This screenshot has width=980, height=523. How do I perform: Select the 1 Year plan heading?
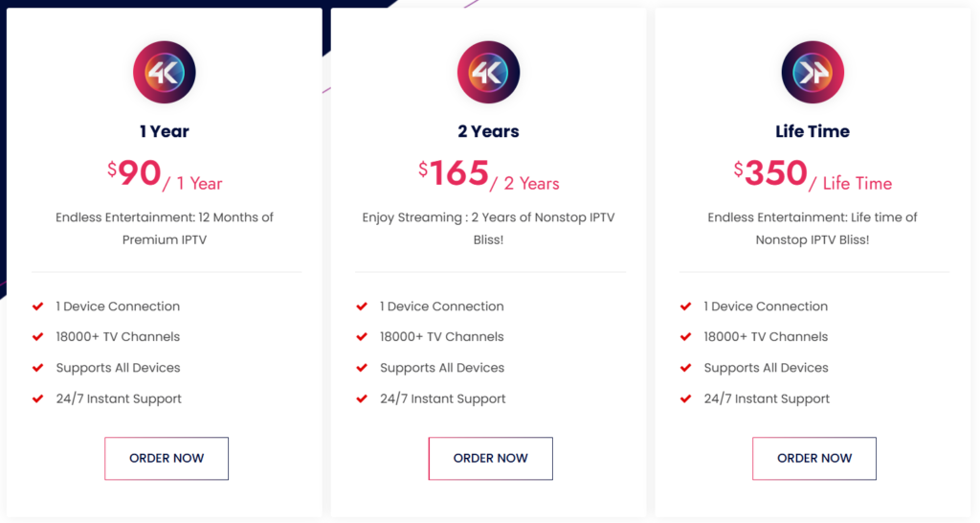pyautogui.click(x=165, y=131)
